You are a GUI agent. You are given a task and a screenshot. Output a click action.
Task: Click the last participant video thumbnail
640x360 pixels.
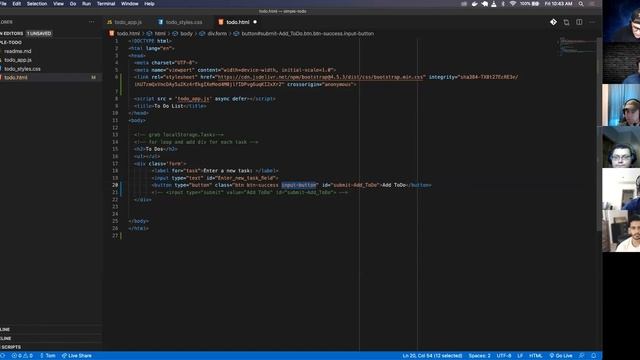[621, 231]
